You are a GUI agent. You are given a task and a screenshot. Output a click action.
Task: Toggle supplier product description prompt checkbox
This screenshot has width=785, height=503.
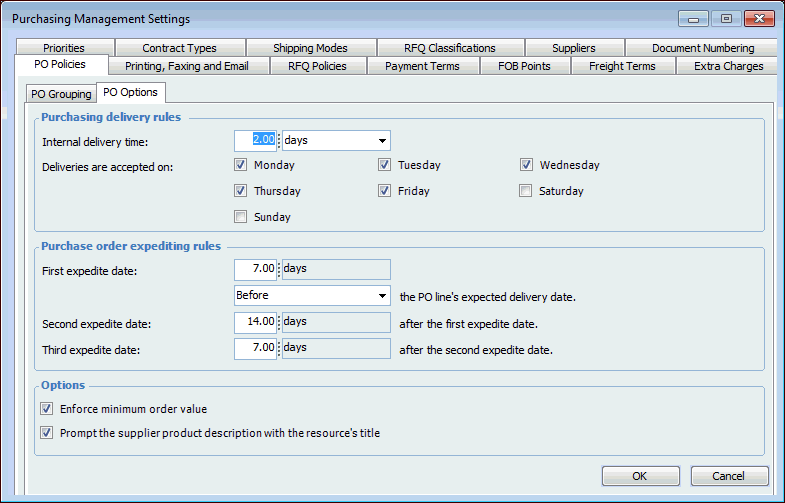click(x=46, y=433)
